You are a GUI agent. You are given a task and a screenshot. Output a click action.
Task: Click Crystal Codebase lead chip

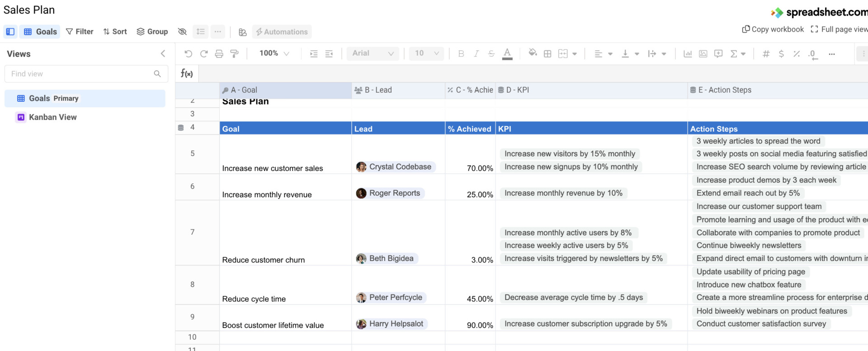tap(395, 167)
